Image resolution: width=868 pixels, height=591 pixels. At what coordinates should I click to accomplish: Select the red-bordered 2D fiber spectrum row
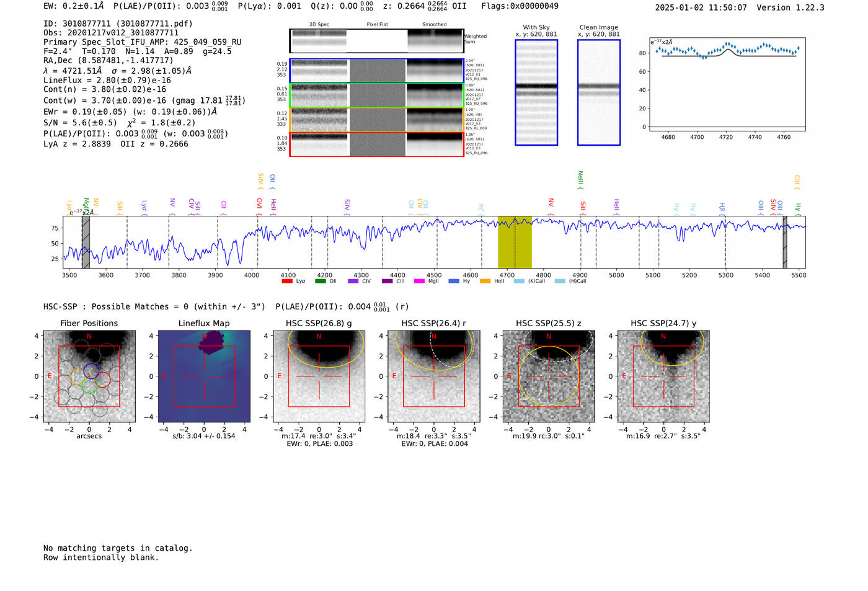[x=376, y=144]
